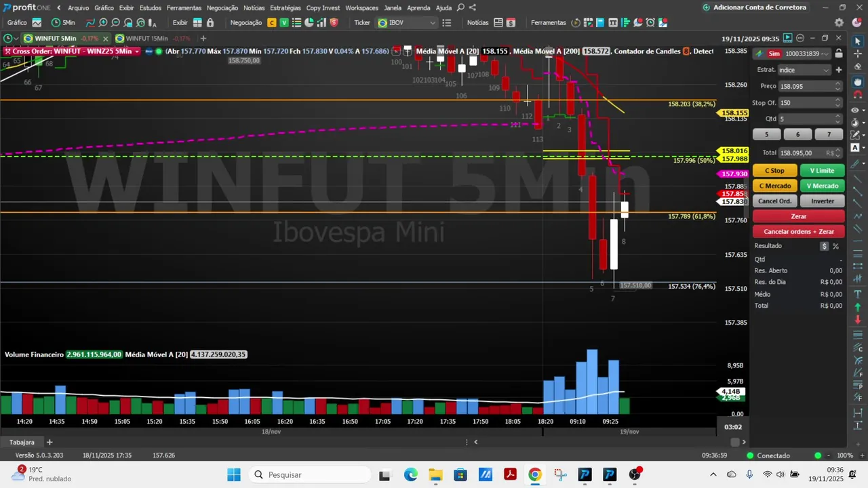Expand the clock dropdown beside chart tabs
The height and width of the screenshot is (488, 868).
click(x=16, y=39)
